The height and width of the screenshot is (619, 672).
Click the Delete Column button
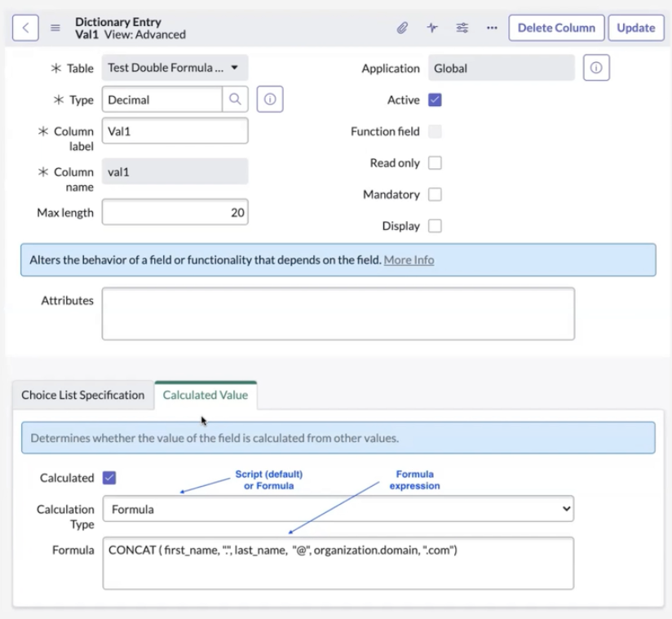point(556,27)
